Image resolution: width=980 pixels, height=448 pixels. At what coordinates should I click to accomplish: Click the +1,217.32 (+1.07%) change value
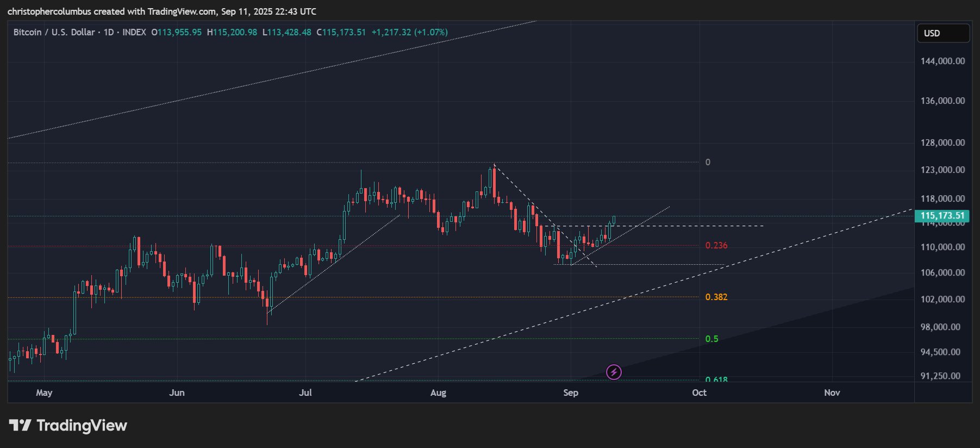click(409, 33)
